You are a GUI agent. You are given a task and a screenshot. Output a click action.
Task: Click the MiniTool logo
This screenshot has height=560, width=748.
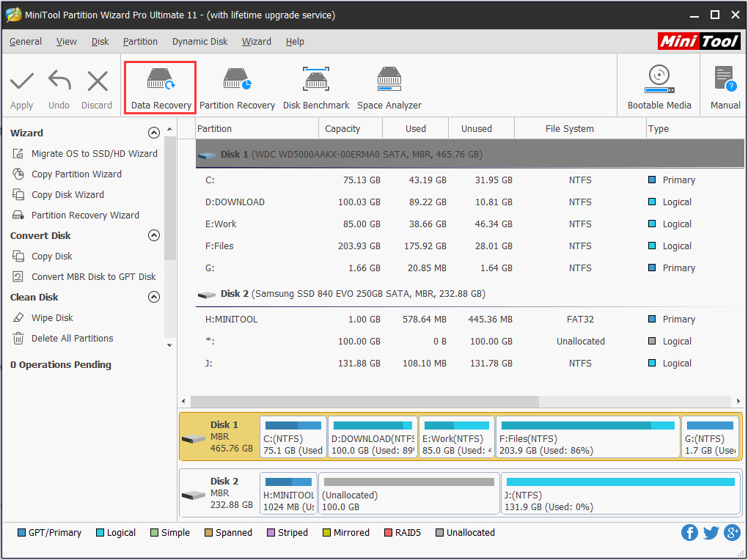click(x=699, y=42)
